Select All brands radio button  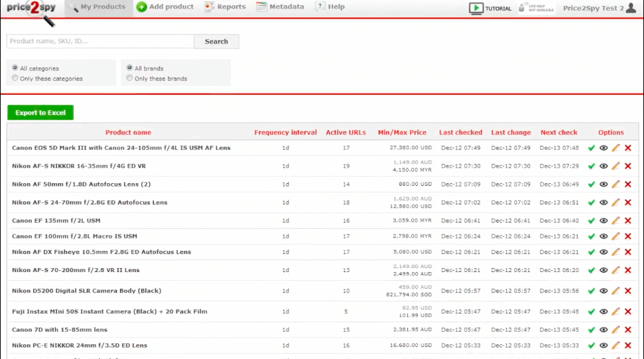[x=130, y=68]
